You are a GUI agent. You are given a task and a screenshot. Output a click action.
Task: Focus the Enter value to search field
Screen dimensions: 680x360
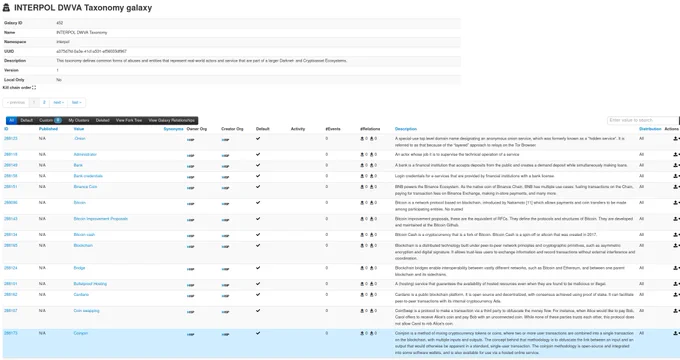(x=642, y=120)
